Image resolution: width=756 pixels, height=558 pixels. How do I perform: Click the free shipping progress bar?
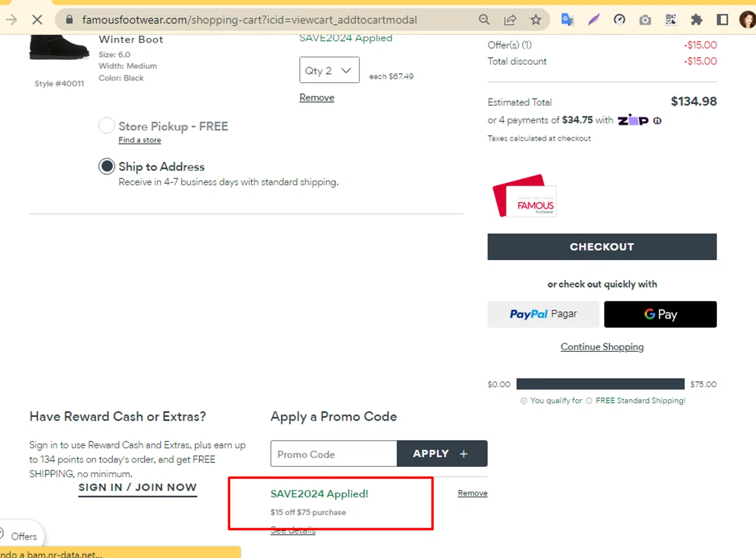coord(600,384)
